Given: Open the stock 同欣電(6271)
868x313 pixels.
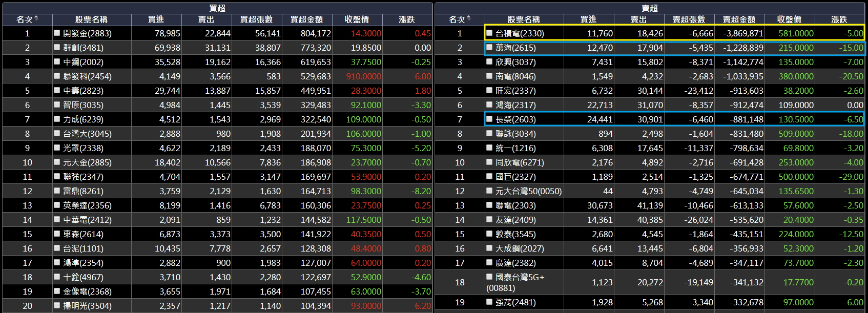Looking at the screenshot, I should pyautogui.click(x=520, y=162).
